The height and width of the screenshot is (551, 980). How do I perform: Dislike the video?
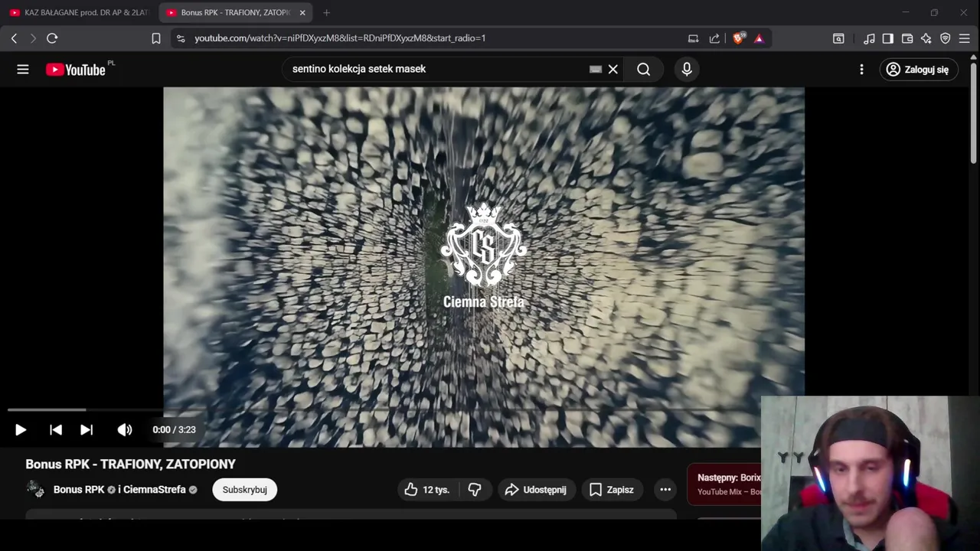point(475,490)
